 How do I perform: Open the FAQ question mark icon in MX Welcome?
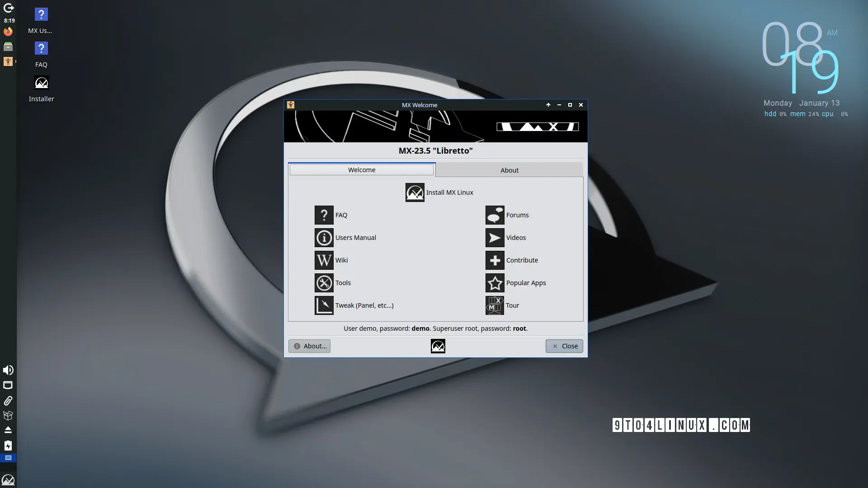[x=324, y=215]
